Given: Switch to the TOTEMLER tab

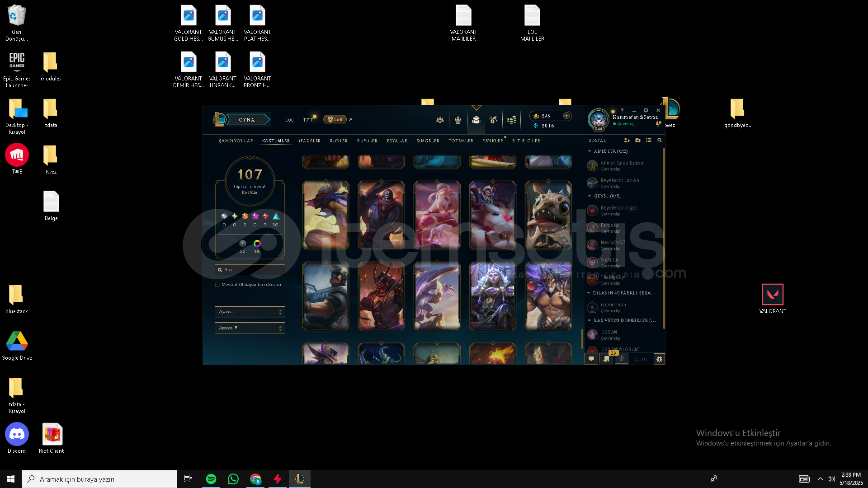Looking at the screenshot, I should point(461,141).
